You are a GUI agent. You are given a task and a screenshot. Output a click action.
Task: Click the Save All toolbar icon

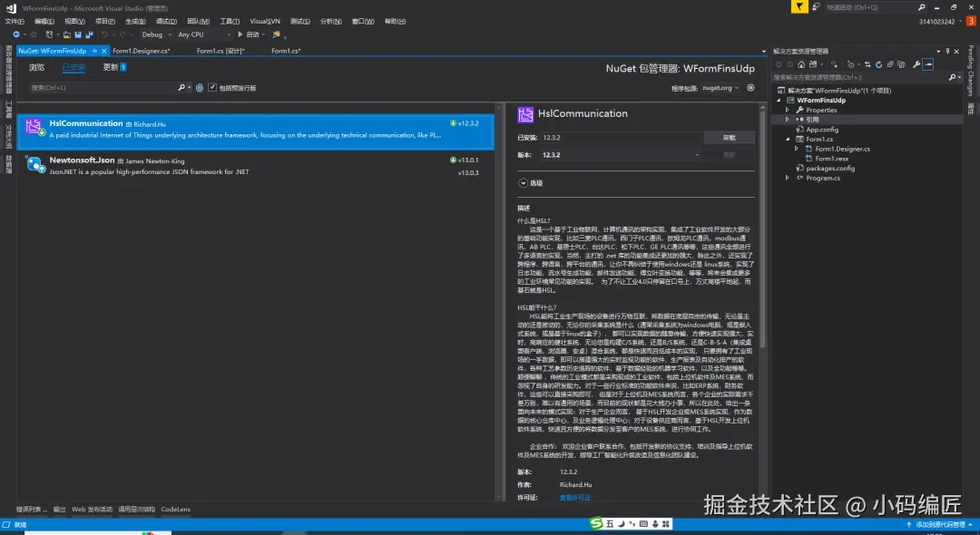pyautogui.click(x=89, y=34)
